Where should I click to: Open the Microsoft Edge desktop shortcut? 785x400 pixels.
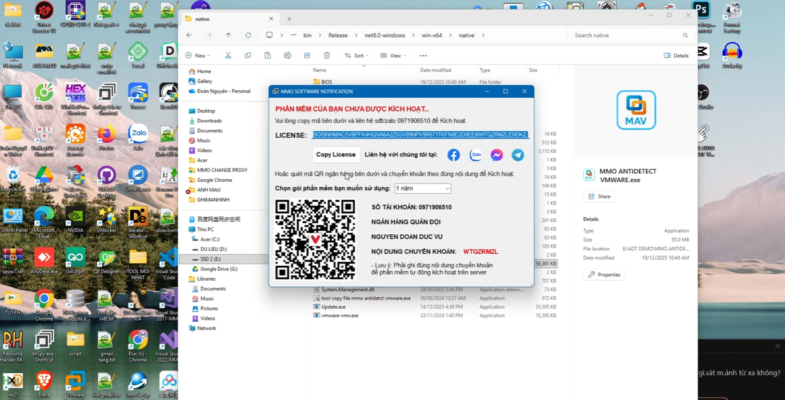[x=44, y=220]
